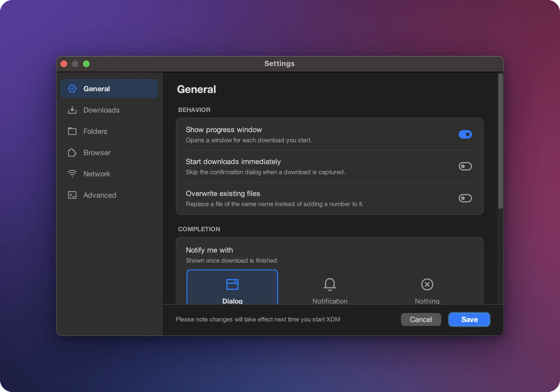The width and height of the screenshot is (560, 392).
Task: Open the Network settings section
Action: (109, 174)
